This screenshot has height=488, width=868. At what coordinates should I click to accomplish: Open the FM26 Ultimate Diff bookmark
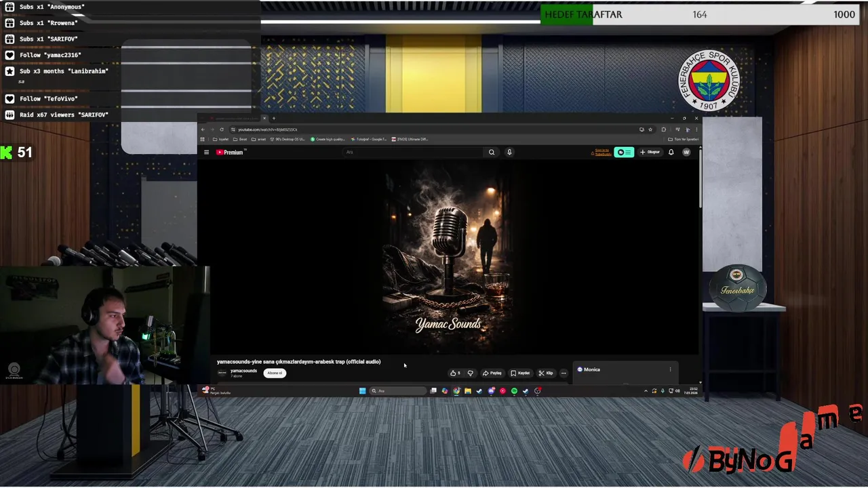coord(410,139)
